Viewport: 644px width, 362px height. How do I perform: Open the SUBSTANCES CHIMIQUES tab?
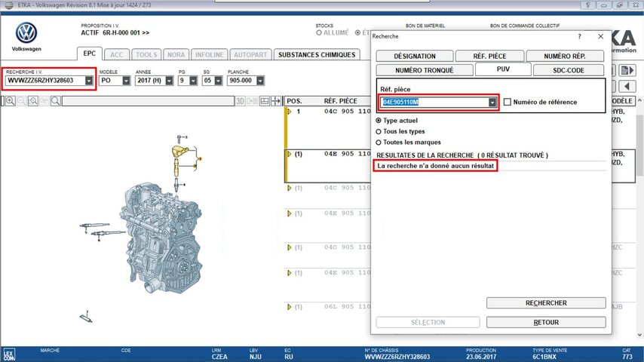coord(317,54)
